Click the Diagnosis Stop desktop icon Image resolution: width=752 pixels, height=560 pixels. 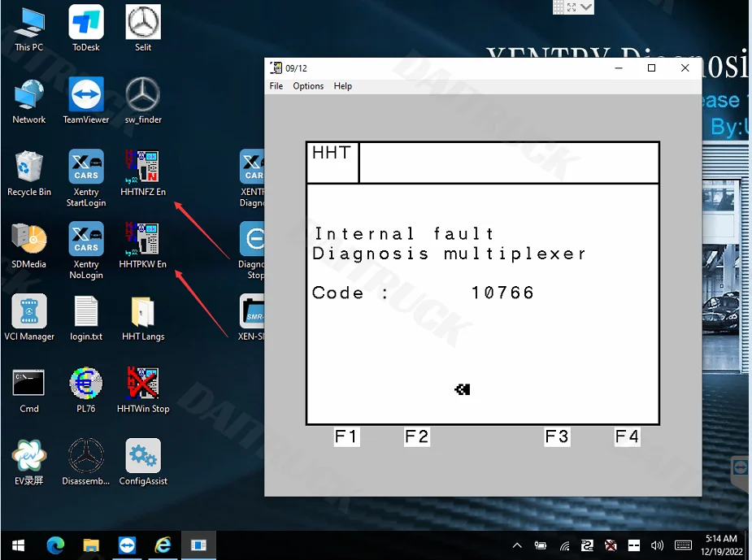tap(252, 251)
